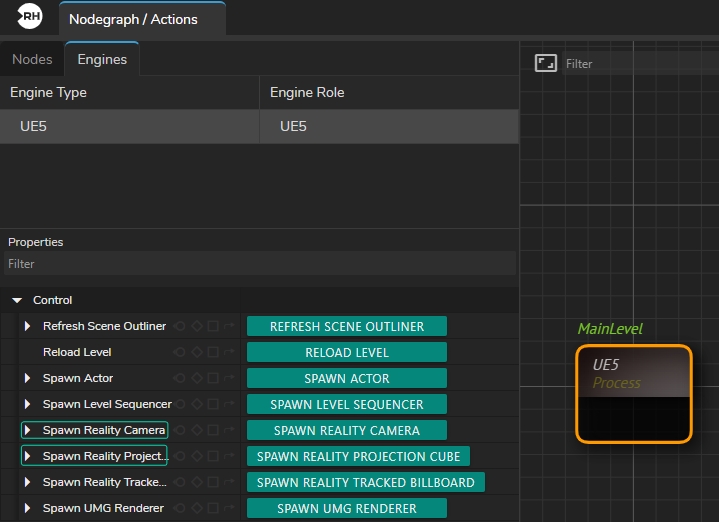Click the diamond icon for Spawn UMG Renderer
The width and height of the screenshot is (719, 522).
(x=197, y=508)
